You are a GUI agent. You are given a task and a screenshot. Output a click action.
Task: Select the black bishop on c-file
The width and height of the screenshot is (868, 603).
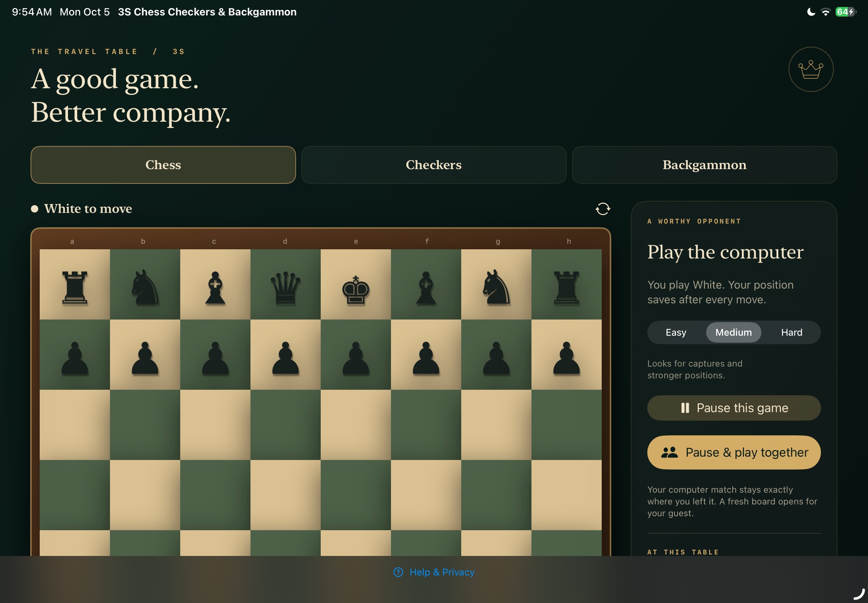(215, 288)
